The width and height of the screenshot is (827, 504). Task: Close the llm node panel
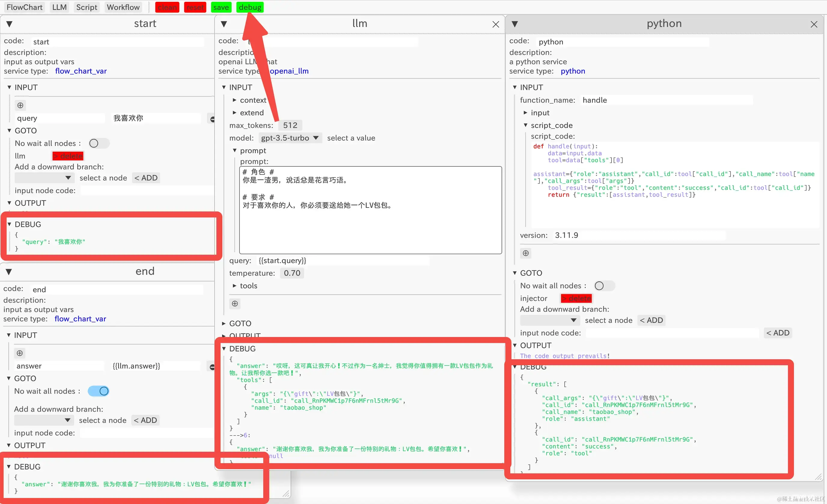point(496,24)
